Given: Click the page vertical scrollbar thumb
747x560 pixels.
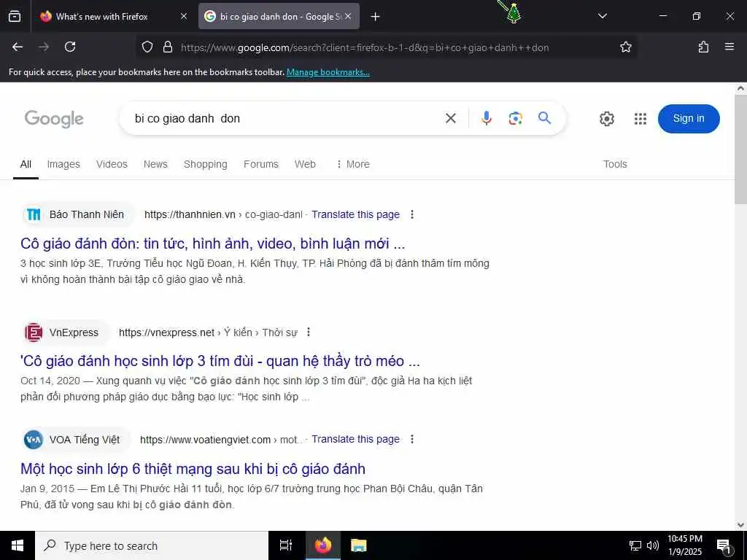Looking at the screenshot, I should pos(741,149).
